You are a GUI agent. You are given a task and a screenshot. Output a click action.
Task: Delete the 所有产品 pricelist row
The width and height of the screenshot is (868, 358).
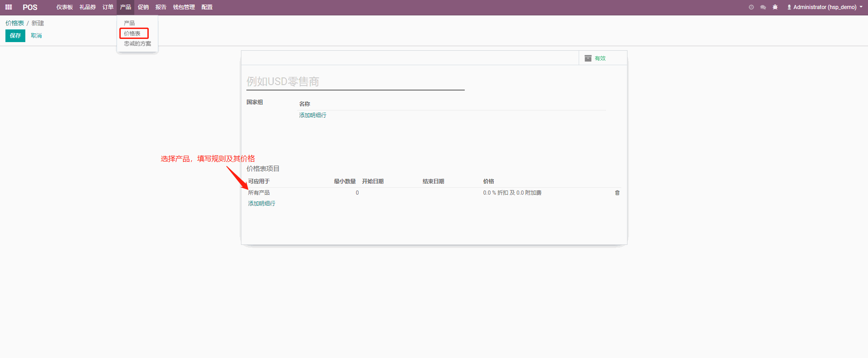tap(617, 193)
